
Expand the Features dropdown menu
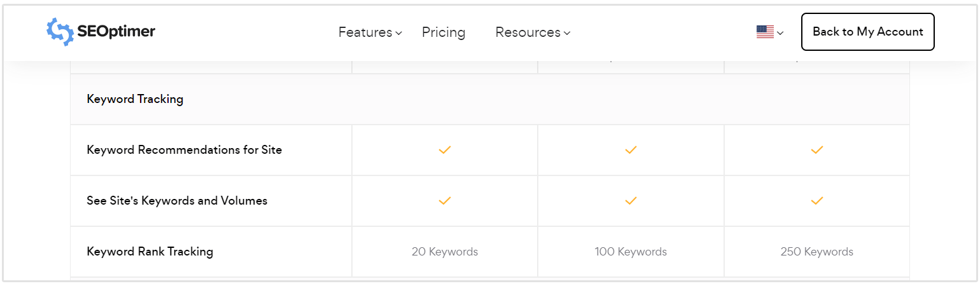370,32
